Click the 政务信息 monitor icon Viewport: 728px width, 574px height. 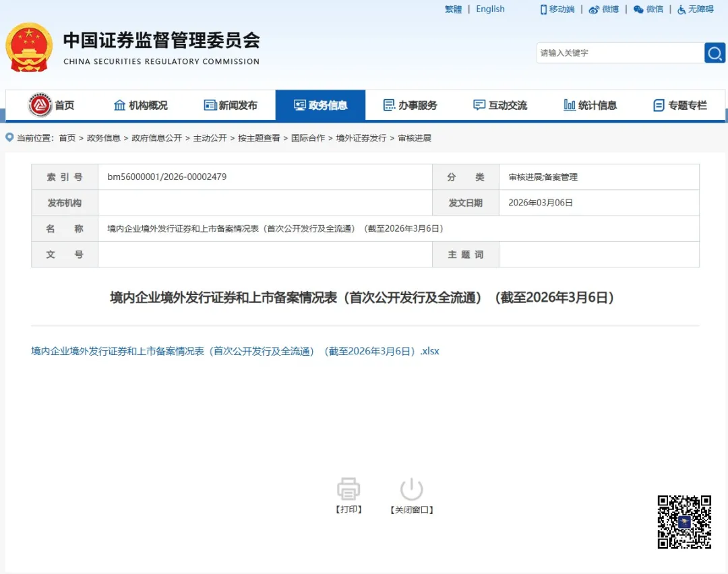click(x=299, y=104)
